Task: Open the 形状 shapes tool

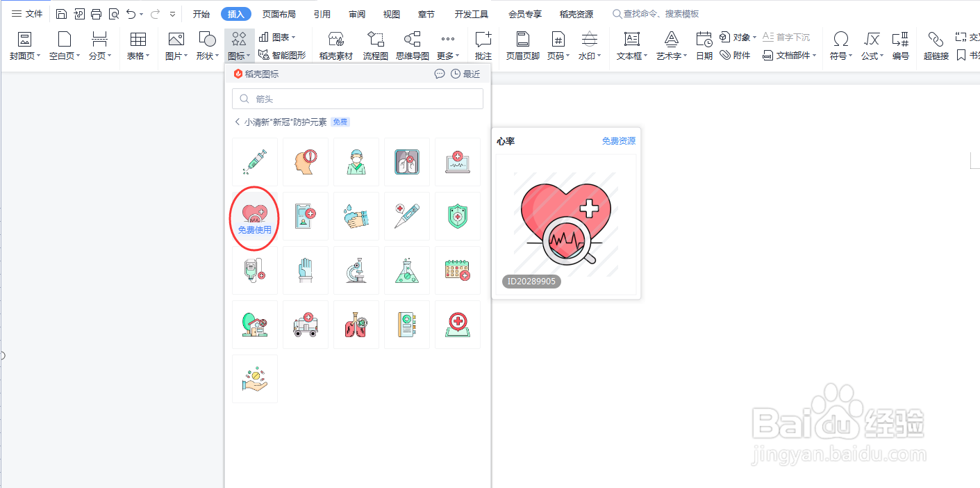Action: pos(207,46)
